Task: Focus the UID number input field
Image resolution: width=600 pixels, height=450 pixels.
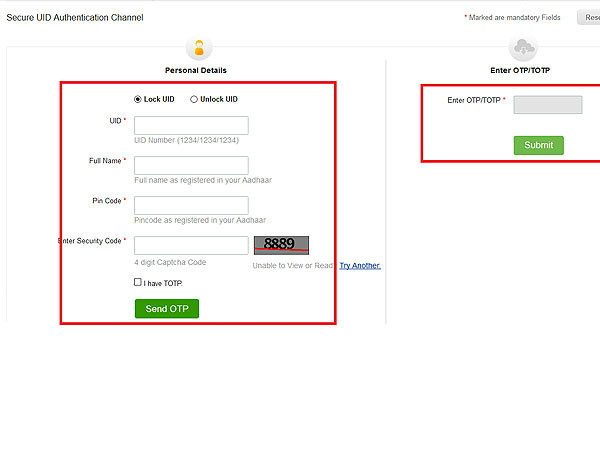Action: click(x=191, y=125)
